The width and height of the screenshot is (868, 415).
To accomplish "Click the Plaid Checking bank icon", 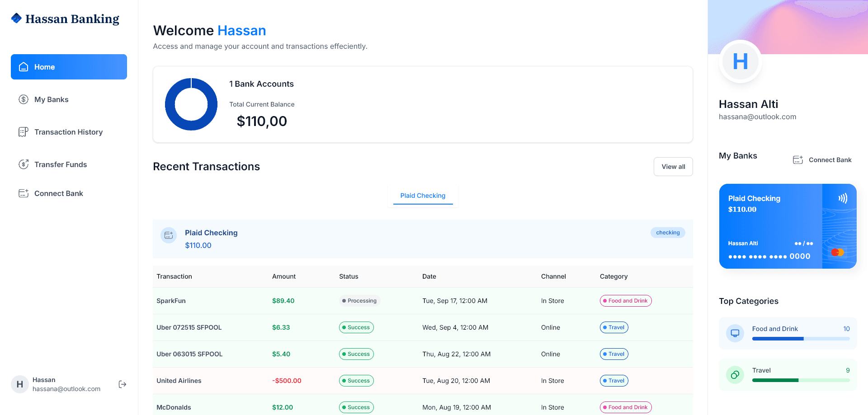I will pos(168,235).
